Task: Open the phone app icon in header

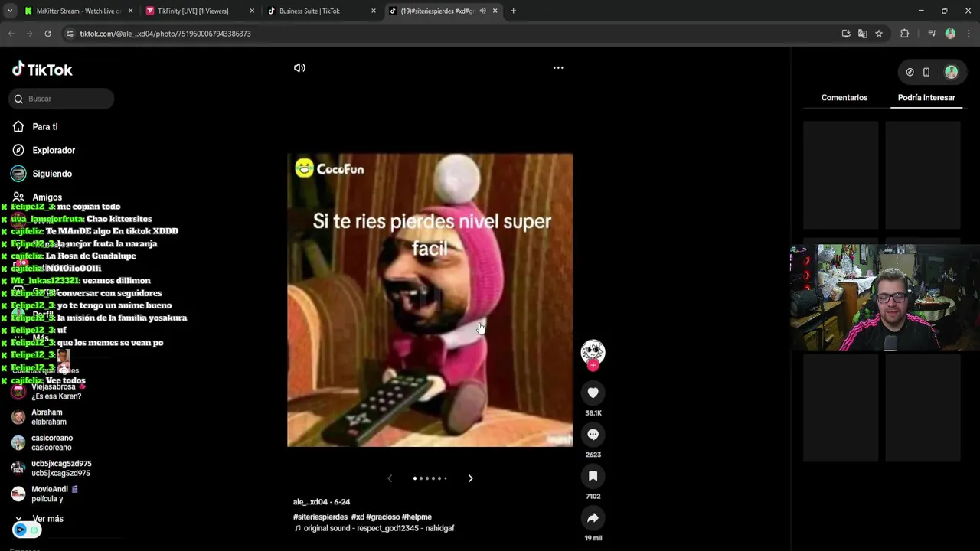Action: pyautogui.click(x=926, y=72)
